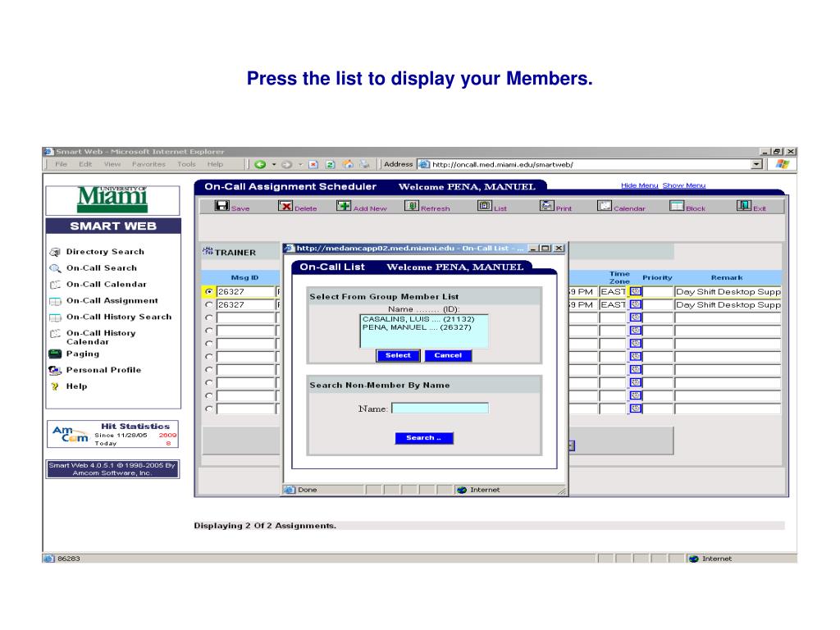Click the Block icon in scheduler toolbar
The width and height of the screenshot is (840, 630).
[x=677, y=206]
